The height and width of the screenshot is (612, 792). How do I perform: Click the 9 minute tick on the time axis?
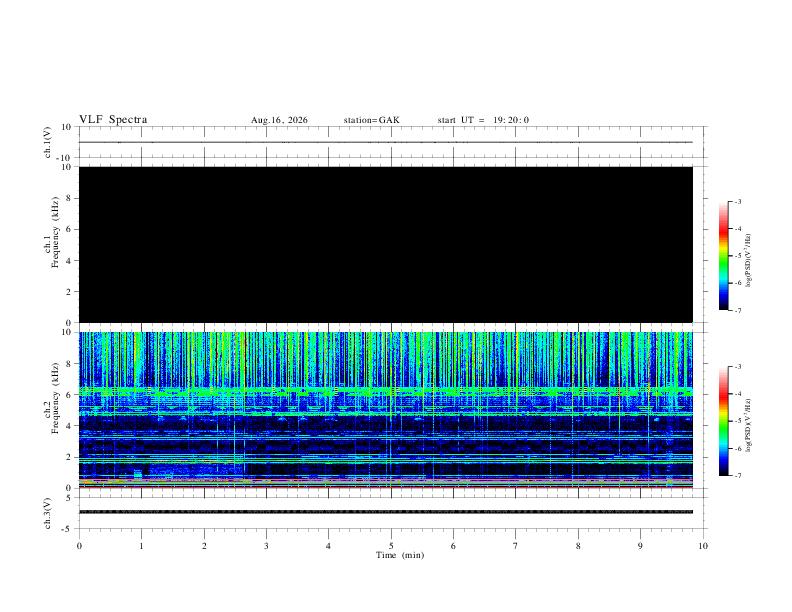click(x=640, y=546)
